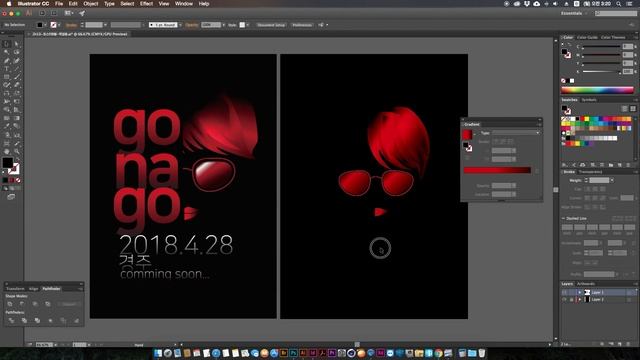Screen dimensions: 640x360
Task: Click the K slider in Color panel
Action: pyautogui.click(x=602, y=71)
